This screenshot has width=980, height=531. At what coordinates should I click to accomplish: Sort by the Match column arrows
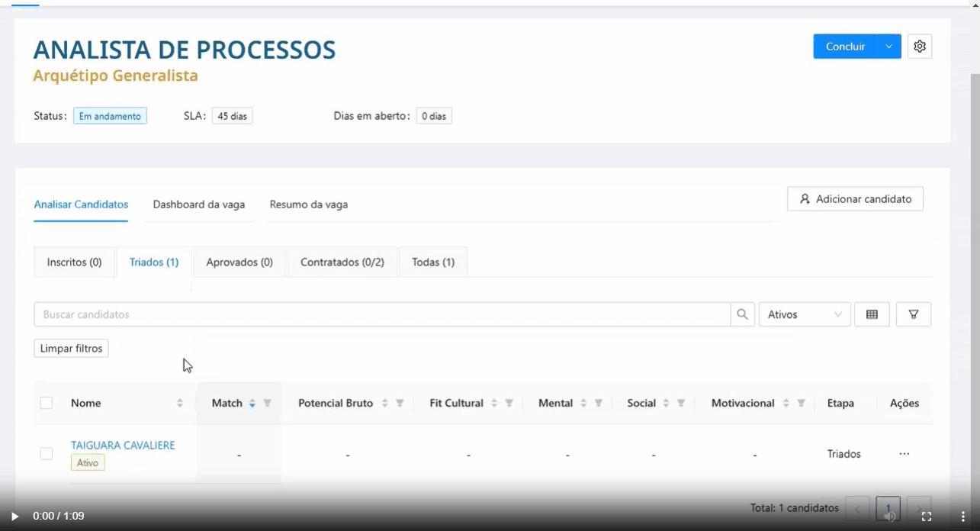(252, 403)
